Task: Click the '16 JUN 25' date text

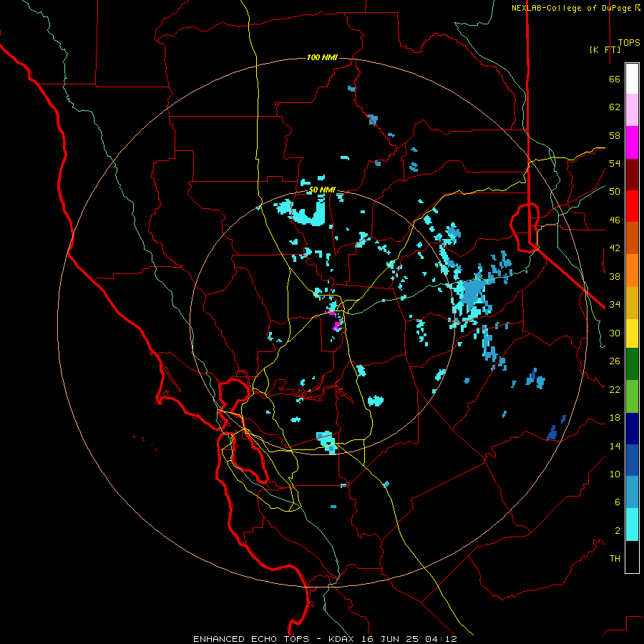Action: pyautogui.click(x=391, y=639)
